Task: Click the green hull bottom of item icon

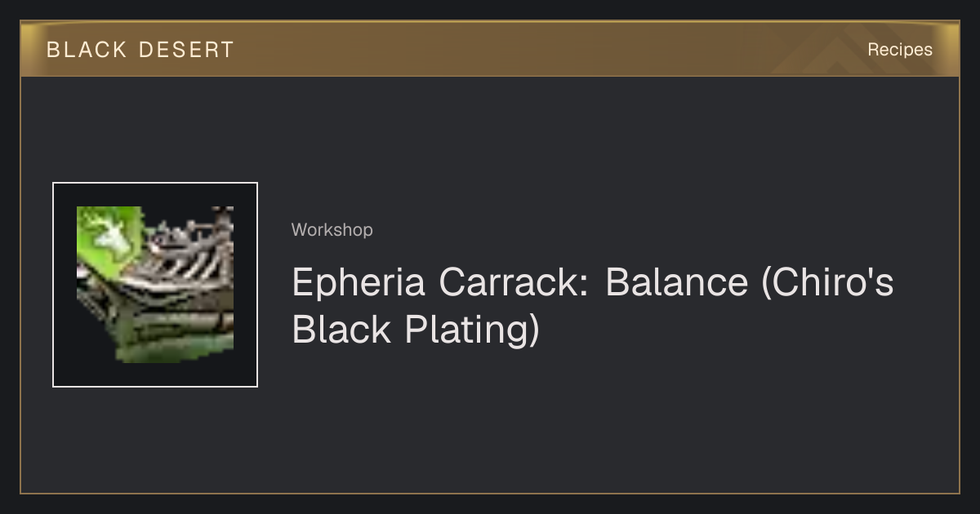Action: (163, 347)
